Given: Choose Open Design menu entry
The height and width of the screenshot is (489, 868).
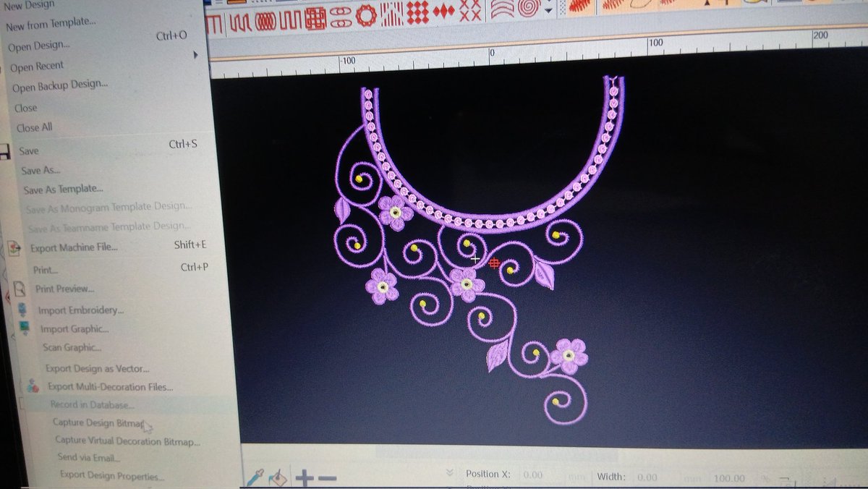Looking at the screenshot, I should tap(39, 46).
